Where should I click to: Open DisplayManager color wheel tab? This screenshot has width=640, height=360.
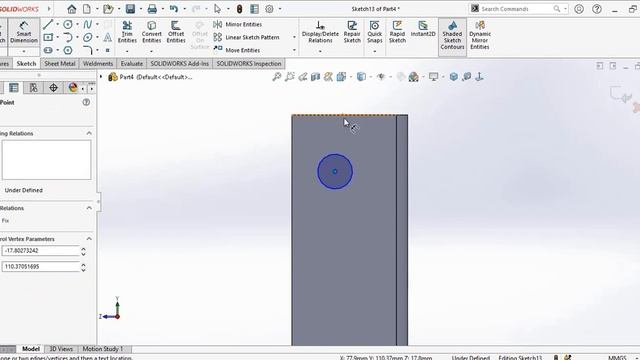(x=73, y=88)
